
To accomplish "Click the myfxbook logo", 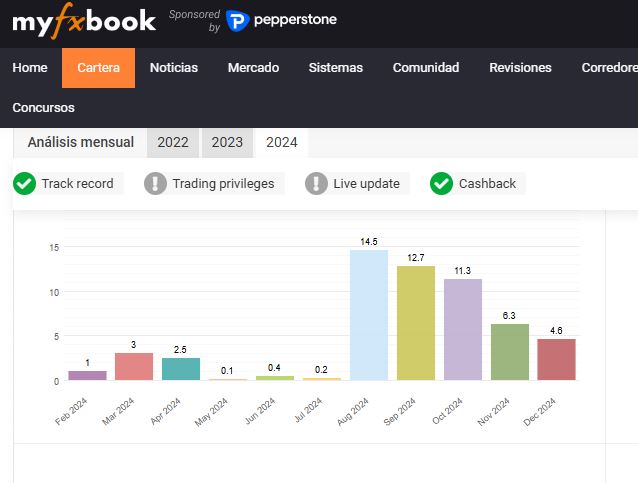I will coord(84,21).
